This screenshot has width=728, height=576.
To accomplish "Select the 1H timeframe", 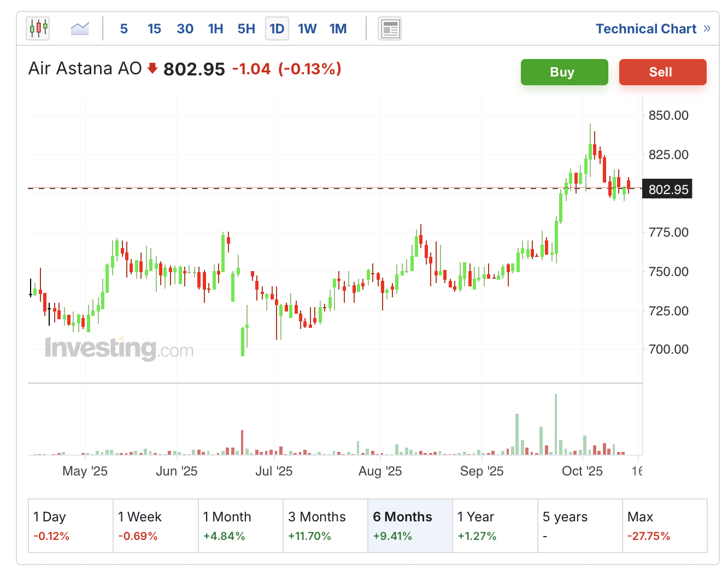I will click(x=215, y=29).
